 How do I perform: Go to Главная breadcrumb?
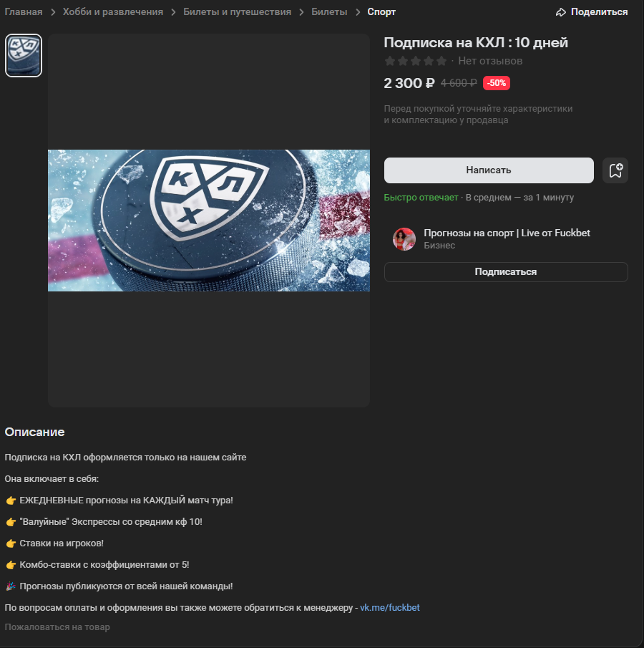click(x=24, y=12)
